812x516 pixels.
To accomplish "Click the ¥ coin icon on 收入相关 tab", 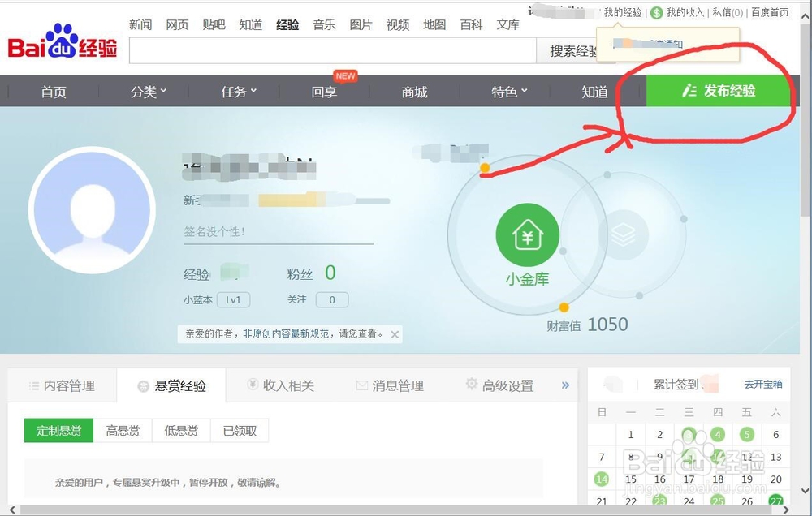I will 253,385.
